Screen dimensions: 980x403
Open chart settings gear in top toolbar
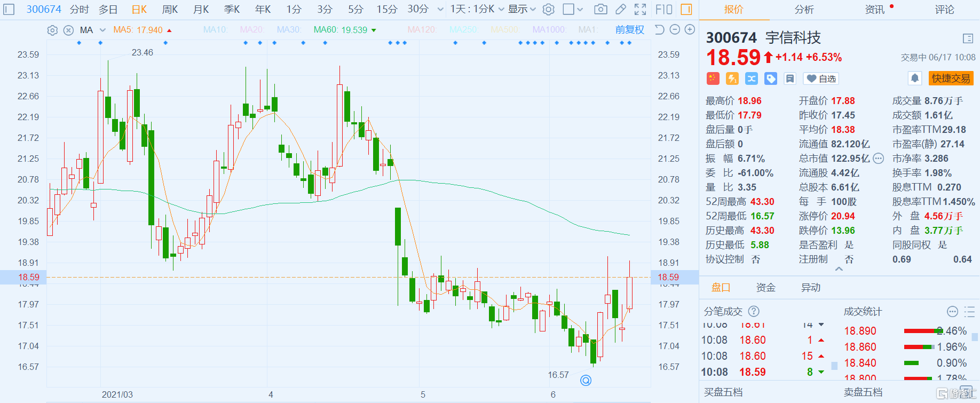click(x=548, y=9)
